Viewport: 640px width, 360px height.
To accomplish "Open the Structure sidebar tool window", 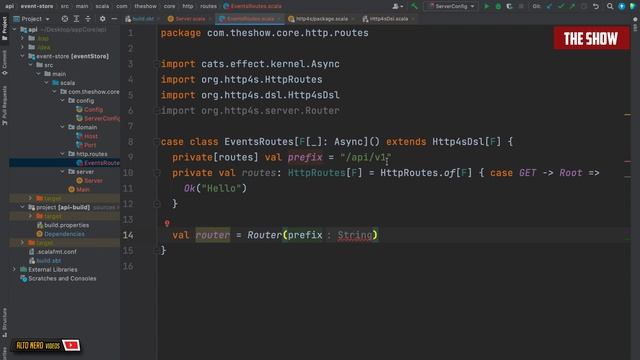I will pyautogui.click(x=4, y=322).
